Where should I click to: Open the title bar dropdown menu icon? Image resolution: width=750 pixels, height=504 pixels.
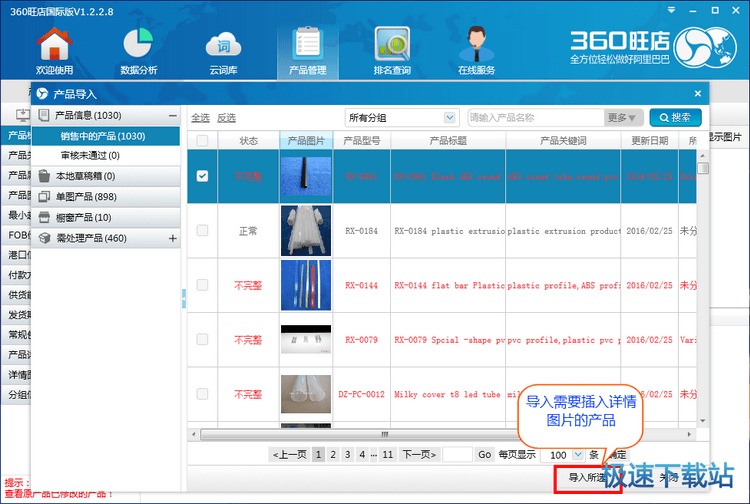tap(672, 10)
